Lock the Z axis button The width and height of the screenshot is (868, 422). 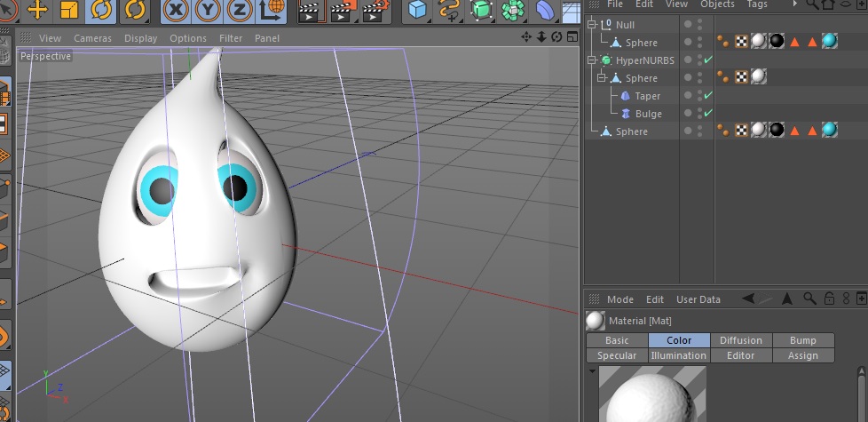tap(240, 10)
